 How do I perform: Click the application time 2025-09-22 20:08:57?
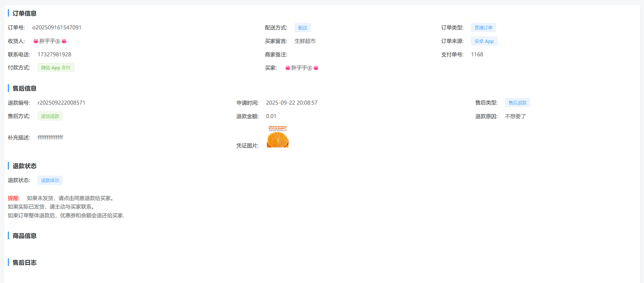(292, 103)
